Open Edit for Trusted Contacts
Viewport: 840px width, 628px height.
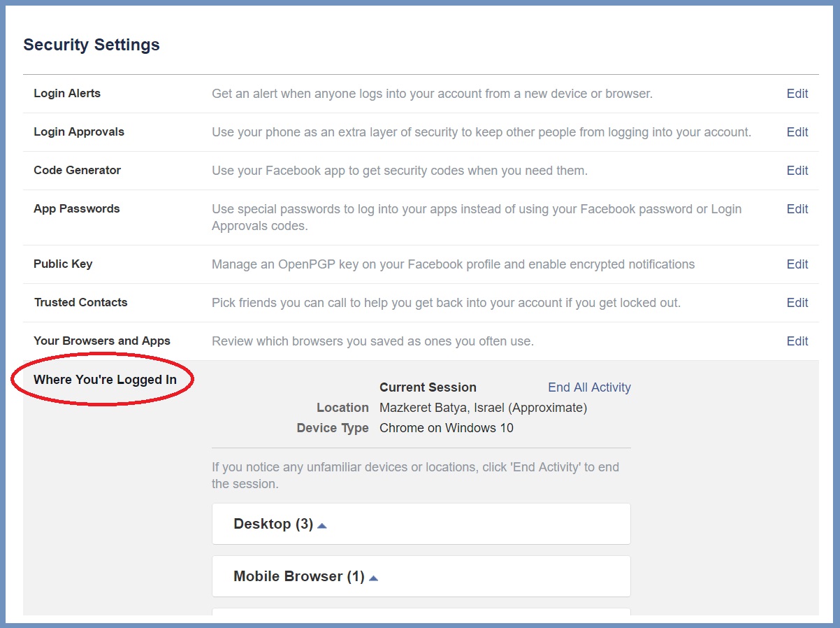[x=797, y=303]
